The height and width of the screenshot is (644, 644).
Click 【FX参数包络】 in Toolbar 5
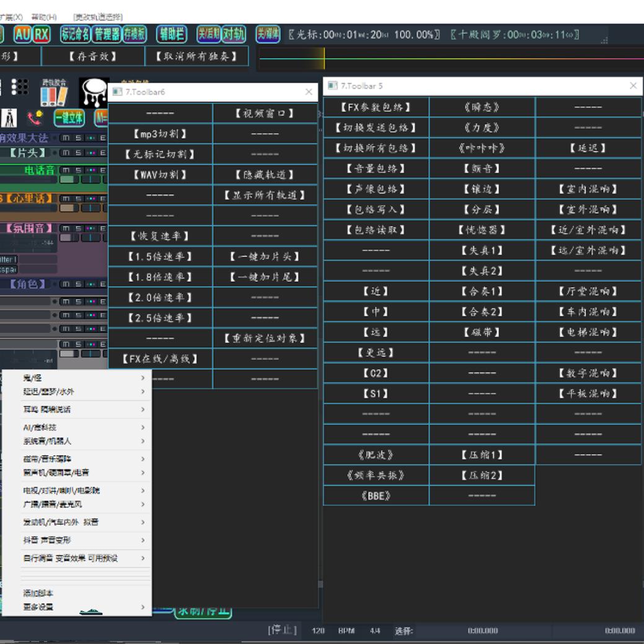tap(376, 107)
